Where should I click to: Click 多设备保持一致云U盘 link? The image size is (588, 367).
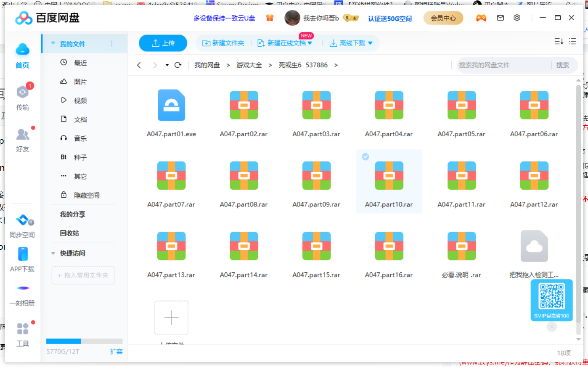224,18
